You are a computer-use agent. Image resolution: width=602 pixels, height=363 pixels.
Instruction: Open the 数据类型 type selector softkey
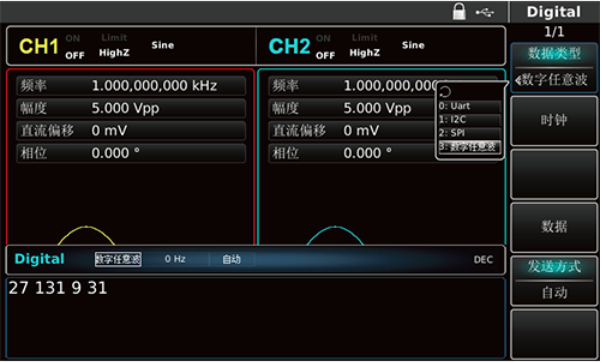(554, 68)
